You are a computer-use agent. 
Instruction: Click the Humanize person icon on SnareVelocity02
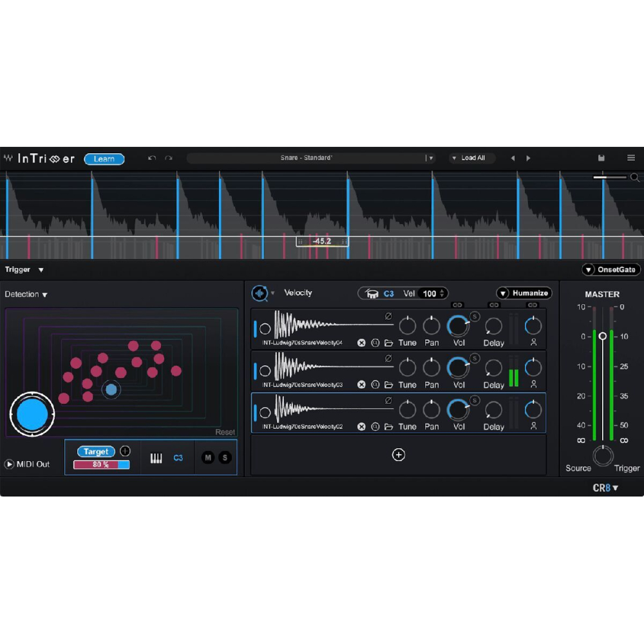[533, 426]
